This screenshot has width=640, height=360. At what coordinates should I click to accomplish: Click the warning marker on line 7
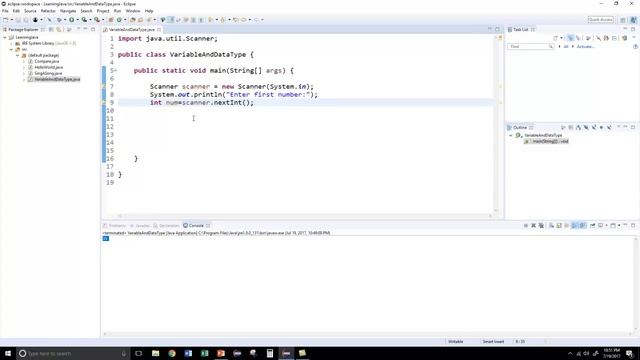(104, 87)
